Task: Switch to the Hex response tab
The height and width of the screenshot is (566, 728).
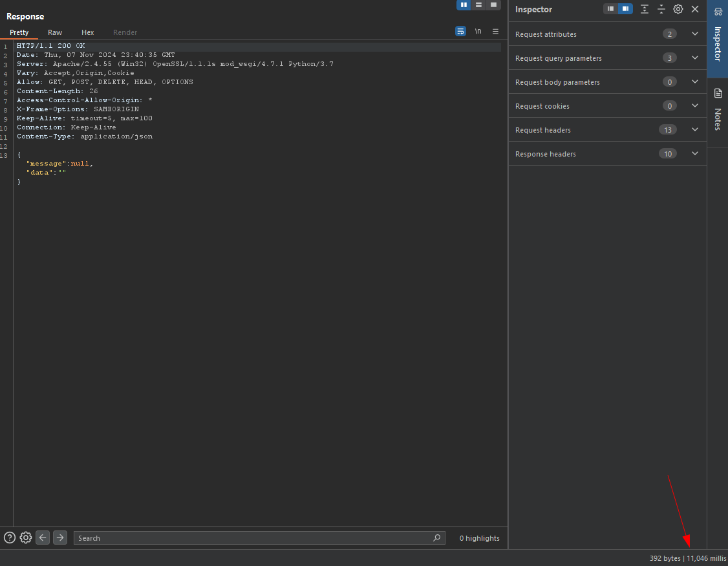Action: coord(88,32)
